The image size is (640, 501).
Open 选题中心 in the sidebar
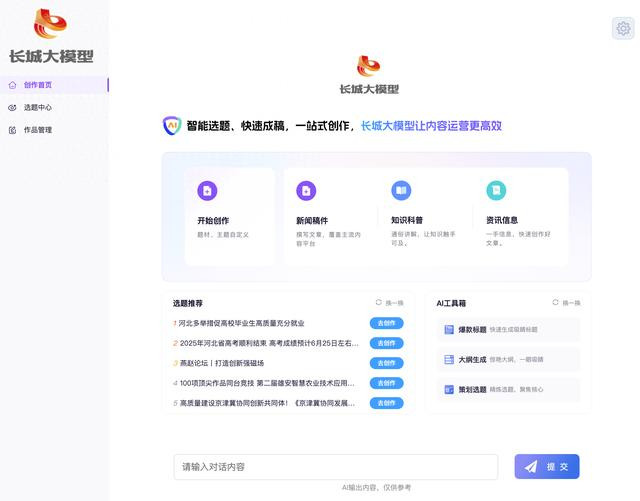coord(38,107)
